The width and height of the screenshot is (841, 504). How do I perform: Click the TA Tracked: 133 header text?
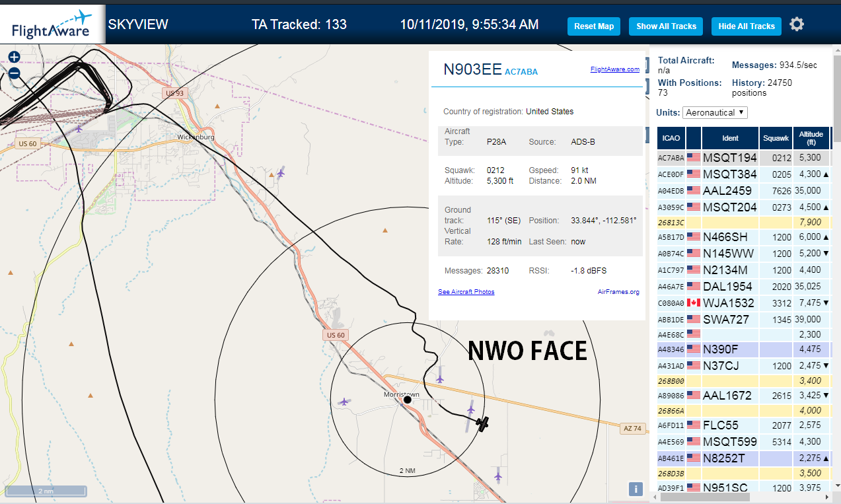coord(299,24)
